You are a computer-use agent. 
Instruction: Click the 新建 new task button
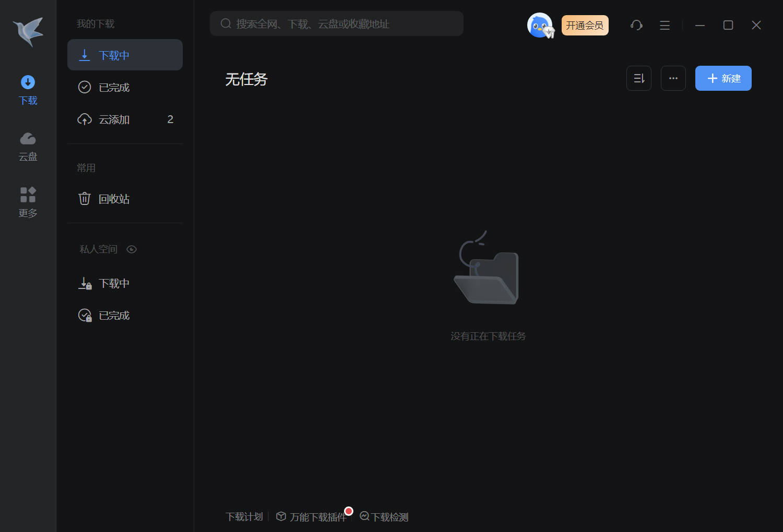[x=723, y=78]
